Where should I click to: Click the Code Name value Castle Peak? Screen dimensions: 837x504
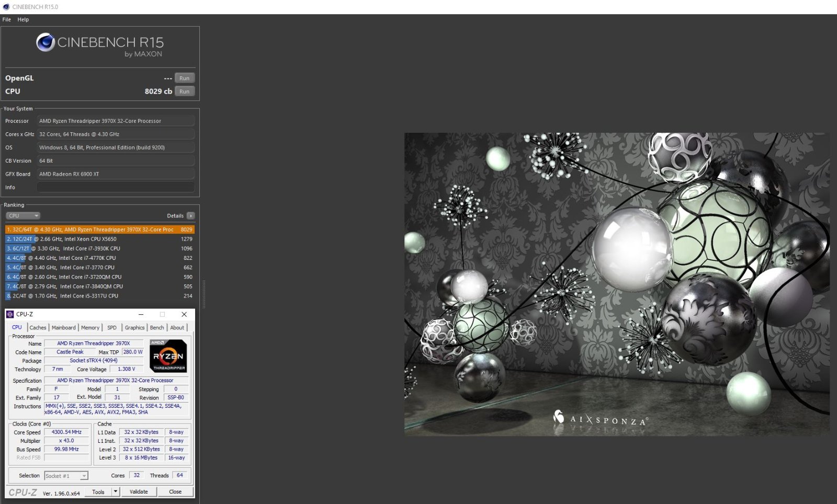[x=70, y=352]
